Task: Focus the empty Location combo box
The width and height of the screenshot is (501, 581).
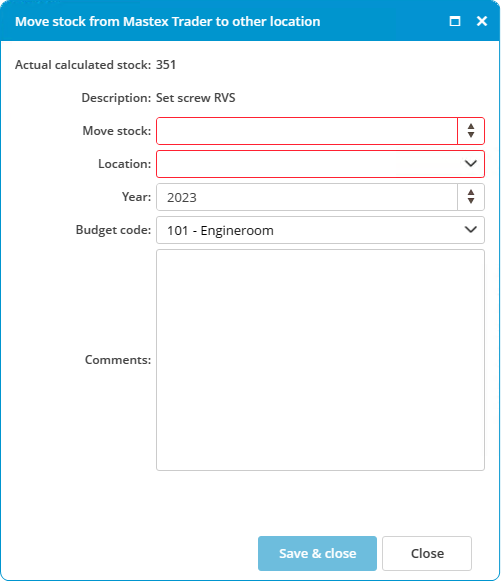Action: pos(320,164)
